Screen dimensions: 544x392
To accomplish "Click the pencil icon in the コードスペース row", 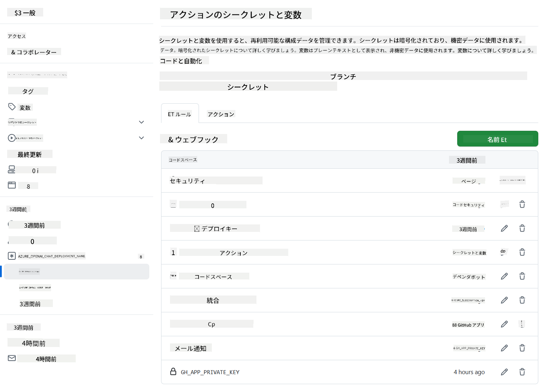I will pyautogui.click(x=504, y=276).
